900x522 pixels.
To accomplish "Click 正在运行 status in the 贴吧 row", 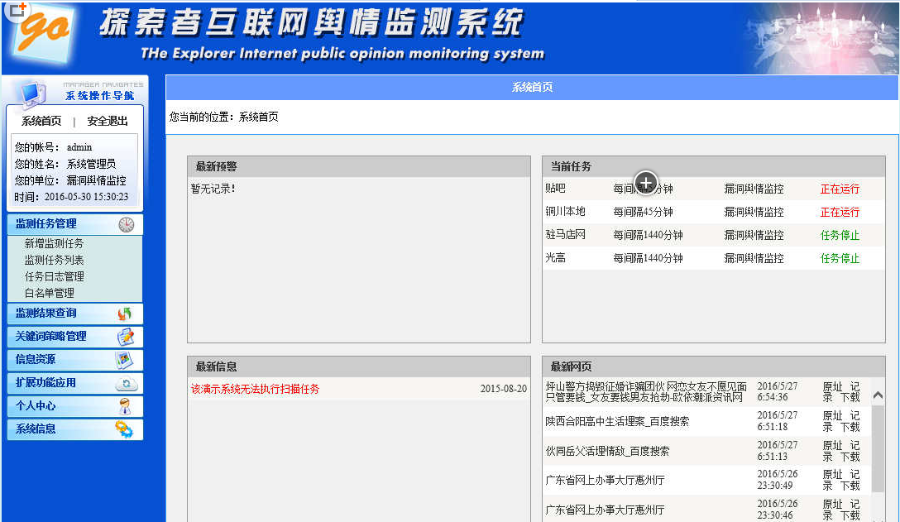I will pyautogui.click(x=840, y=189).
